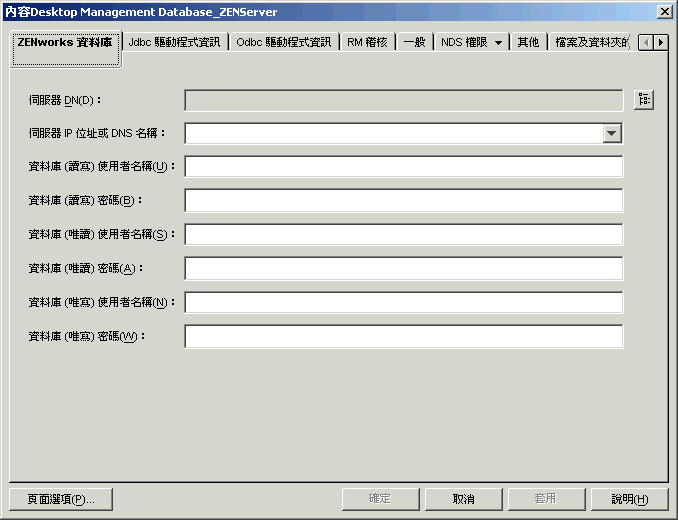
Task: Close the Desktop Management Database dialog
Action: click(x=664, y=12)
